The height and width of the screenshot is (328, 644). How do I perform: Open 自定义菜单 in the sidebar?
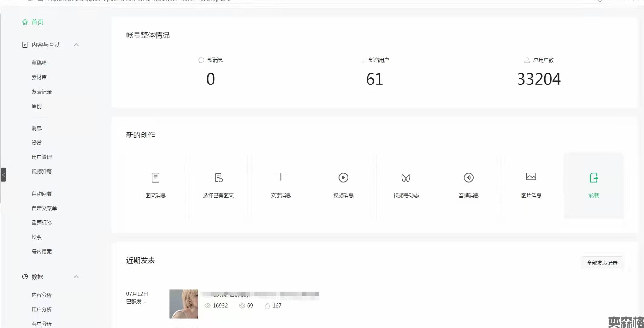click(44, 208)
